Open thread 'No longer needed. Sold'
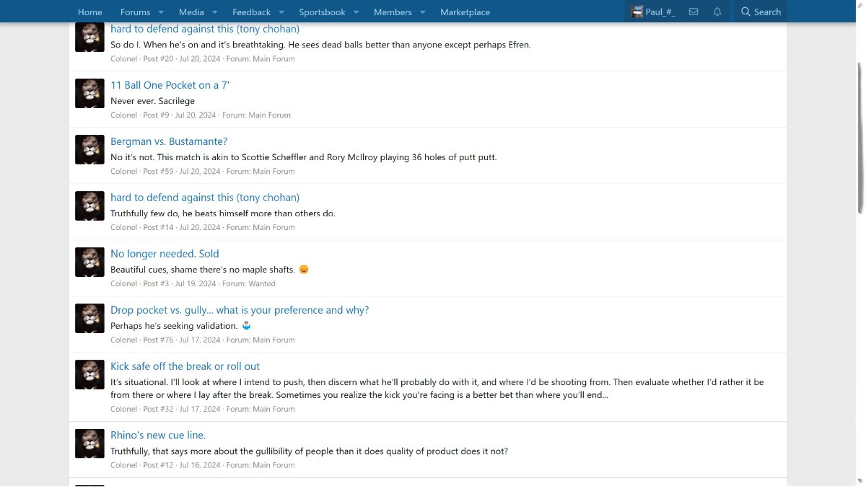The width and height of the screenshot is (866, 504). [x=165, y=254]
